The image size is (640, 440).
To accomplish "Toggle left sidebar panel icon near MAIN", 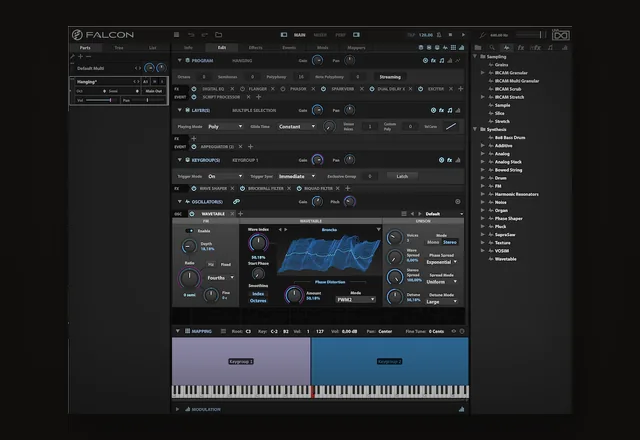I will tap(284, 35).
